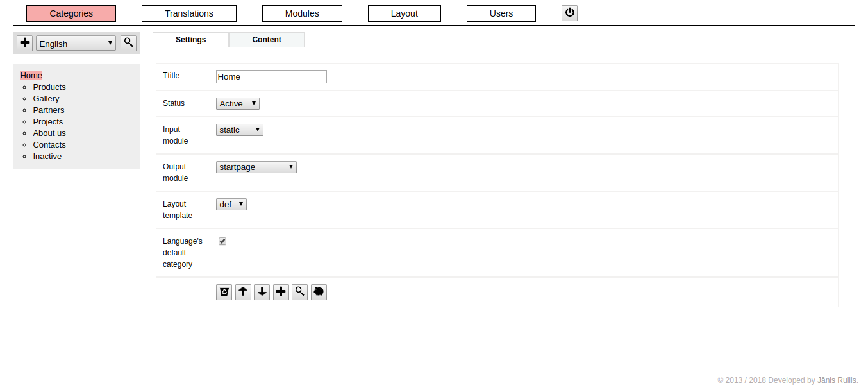Select the Inactive category

[47, 156]
